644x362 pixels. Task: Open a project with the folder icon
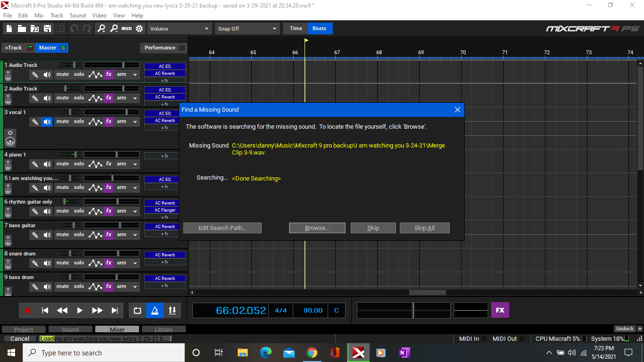click(x=22, y=29)
